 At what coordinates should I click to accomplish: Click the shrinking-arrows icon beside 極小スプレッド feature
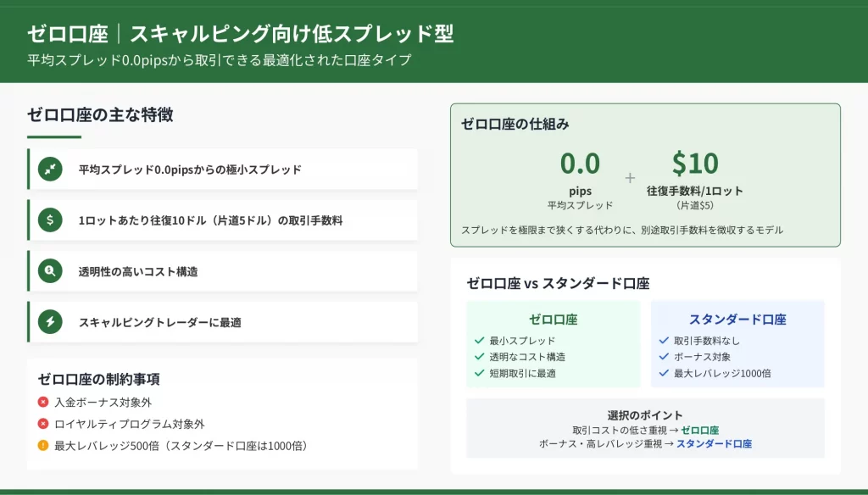click(50, 170)
